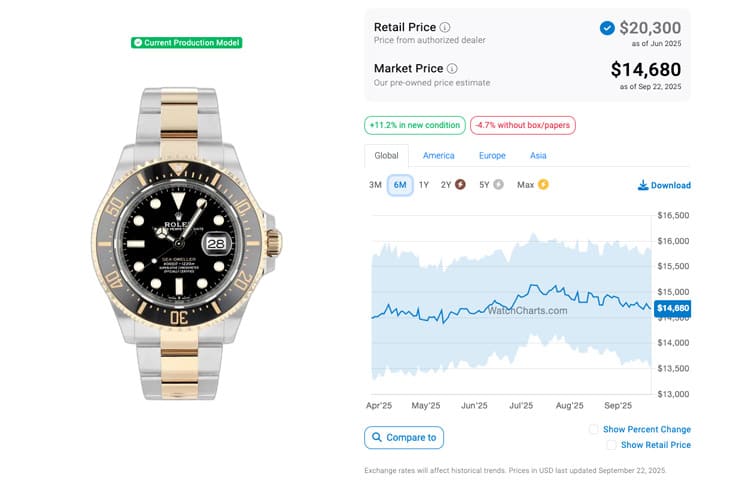Viewport: 730px width, 482px height.
Task: Click the $14,680 price marker on chart
Action: coord(672,308)
